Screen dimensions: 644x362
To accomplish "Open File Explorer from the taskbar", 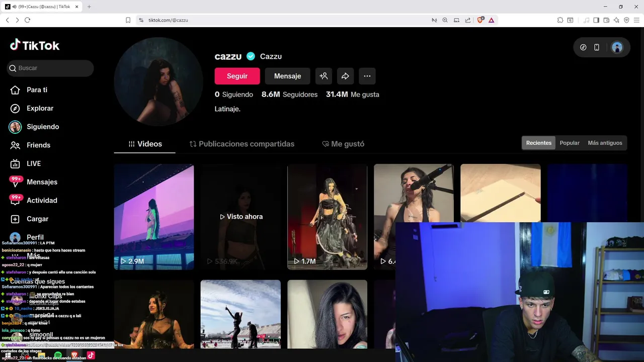I will point(41,355).
